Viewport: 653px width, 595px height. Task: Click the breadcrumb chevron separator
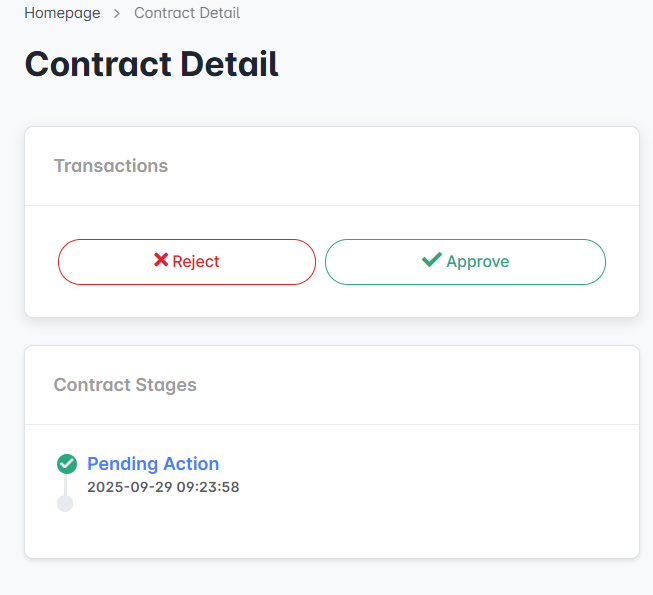pos(117,14)
